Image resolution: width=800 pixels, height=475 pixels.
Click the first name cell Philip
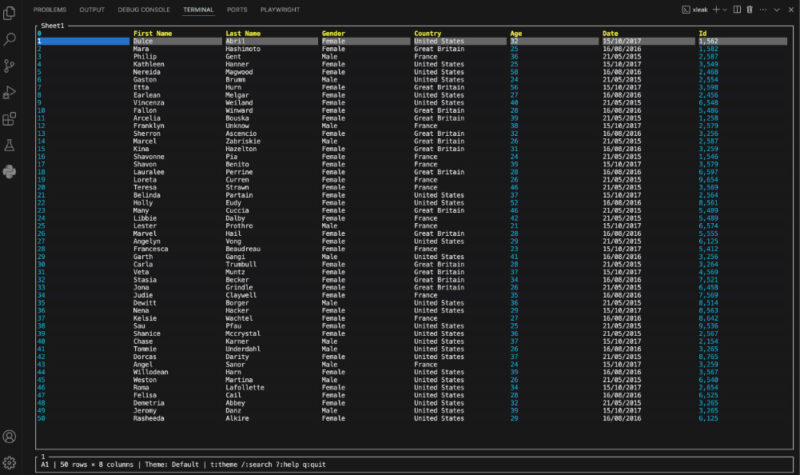point(145,57)
